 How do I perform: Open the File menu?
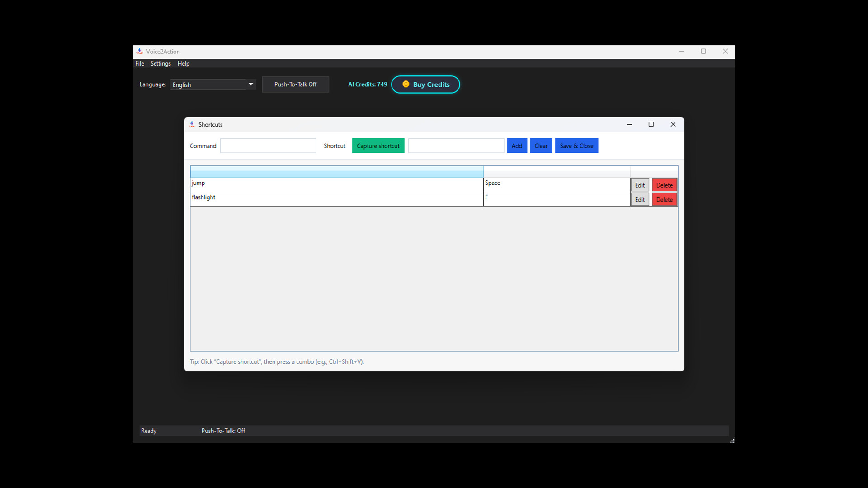139,63
